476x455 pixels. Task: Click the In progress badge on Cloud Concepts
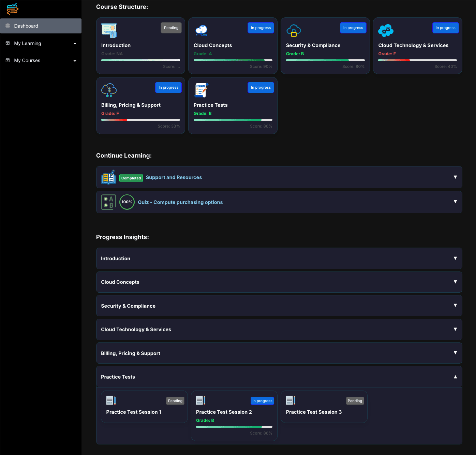[x=261, y=28]
